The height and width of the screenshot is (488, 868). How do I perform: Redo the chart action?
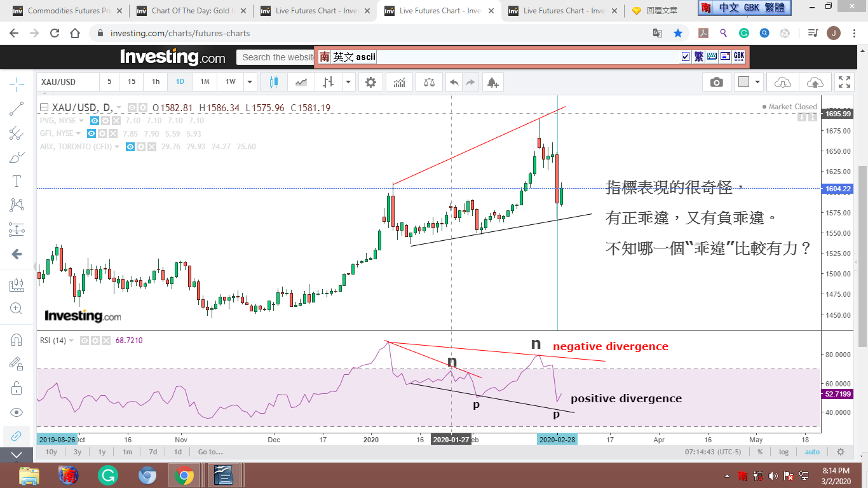click(x=471, y=82)
